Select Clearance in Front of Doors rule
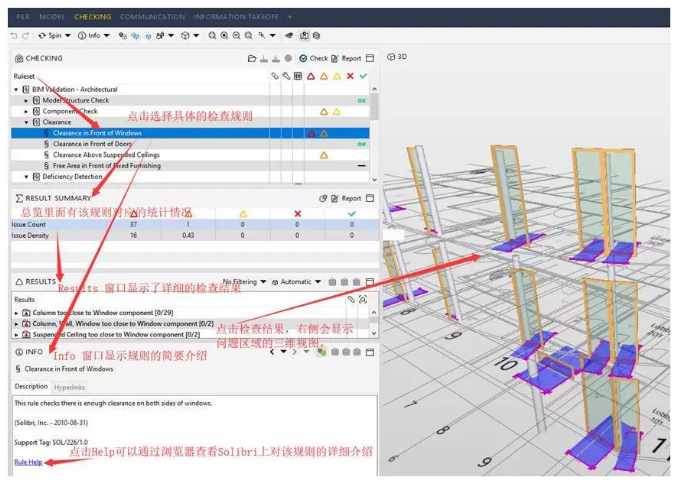The image size is (680, 486). pos(92,144)
